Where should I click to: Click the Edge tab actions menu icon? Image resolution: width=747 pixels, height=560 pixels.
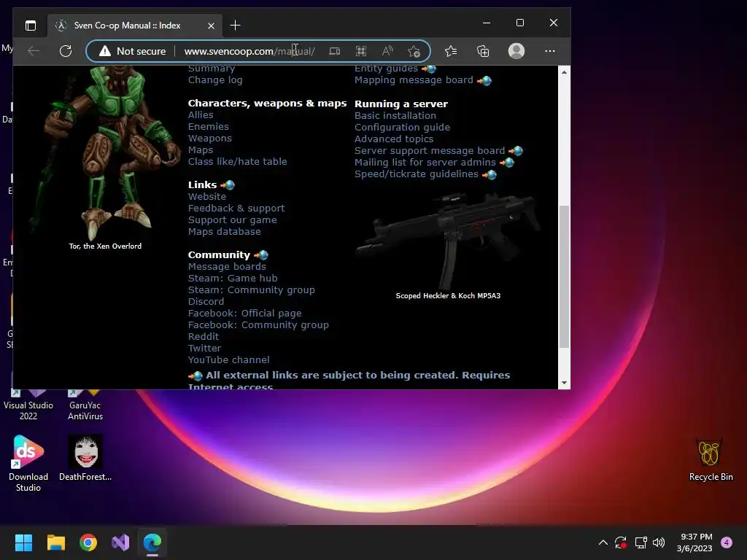point(31,26)
